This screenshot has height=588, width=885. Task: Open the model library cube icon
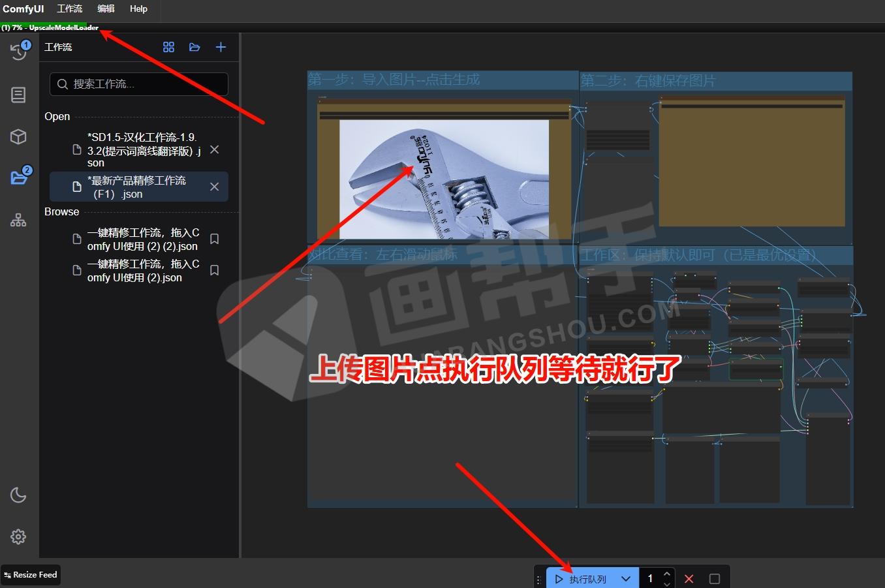point(18,136)
